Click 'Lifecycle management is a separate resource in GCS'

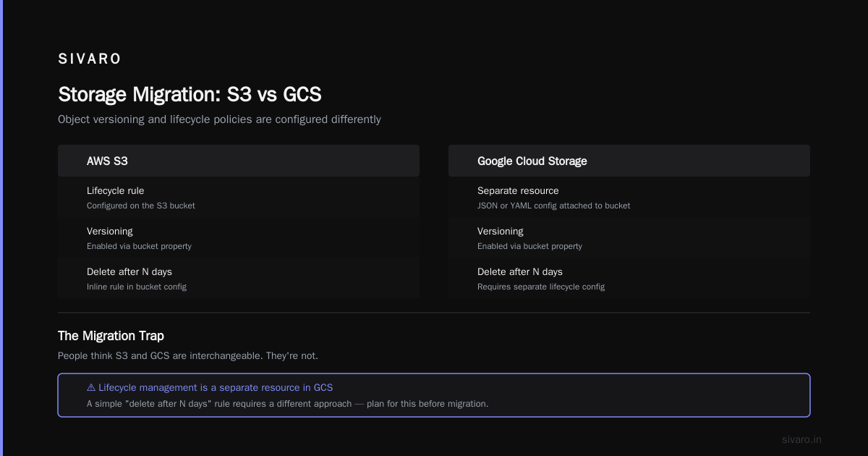coord(216,388)
